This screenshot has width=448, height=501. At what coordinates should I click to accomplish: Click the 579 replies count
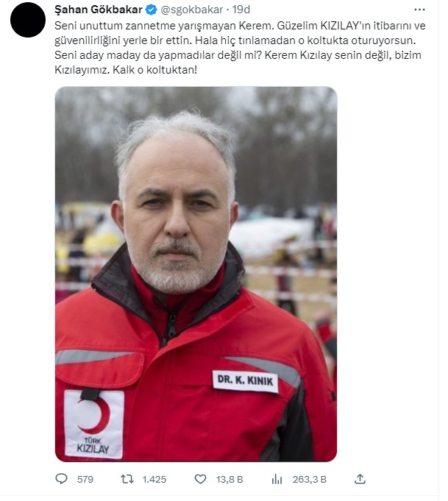(x=85, y=479)
